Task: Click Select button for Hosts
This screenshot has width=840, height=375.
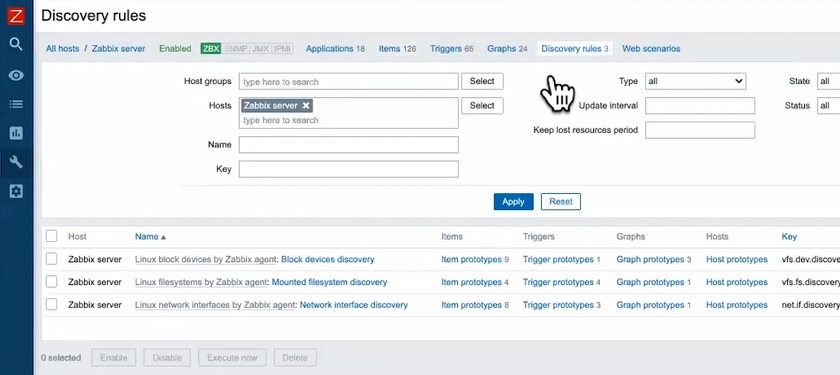Action: pos(482,106)
